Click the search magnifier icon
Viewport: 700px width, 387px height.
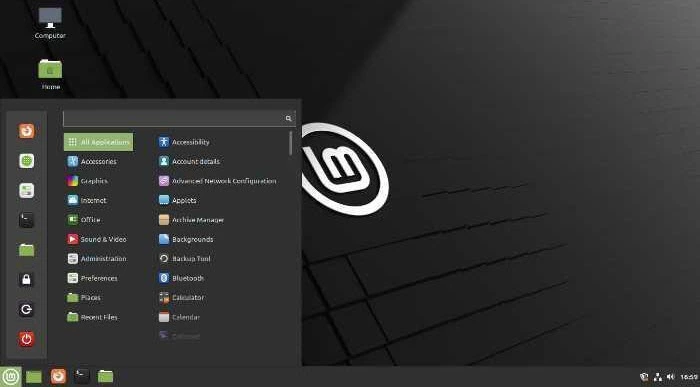coord(288,118)
